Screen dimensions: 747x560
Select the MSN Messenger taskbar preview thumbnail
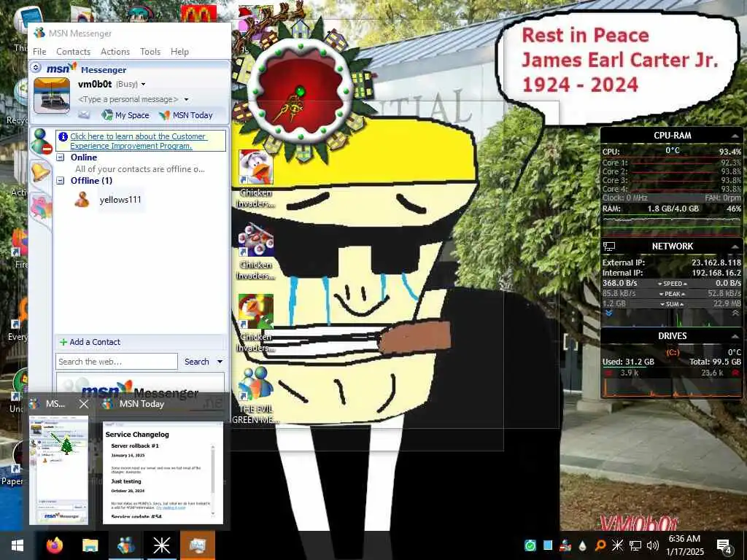click(x=58, y=470)
